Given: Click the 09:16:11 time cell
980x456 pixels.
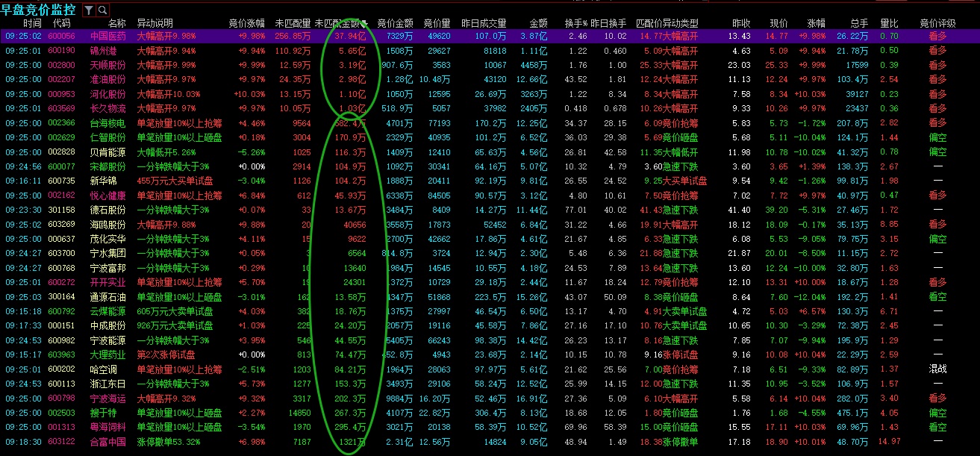Looking at the screenshot, I should click(x=23, y=181).
